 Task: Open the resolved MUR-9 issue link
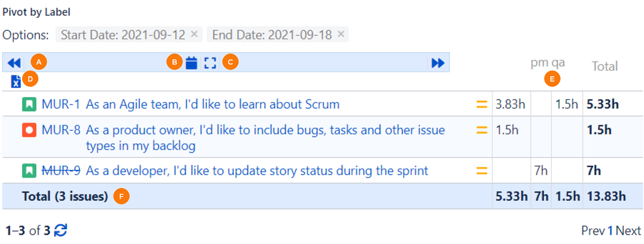tap(61, 170)
